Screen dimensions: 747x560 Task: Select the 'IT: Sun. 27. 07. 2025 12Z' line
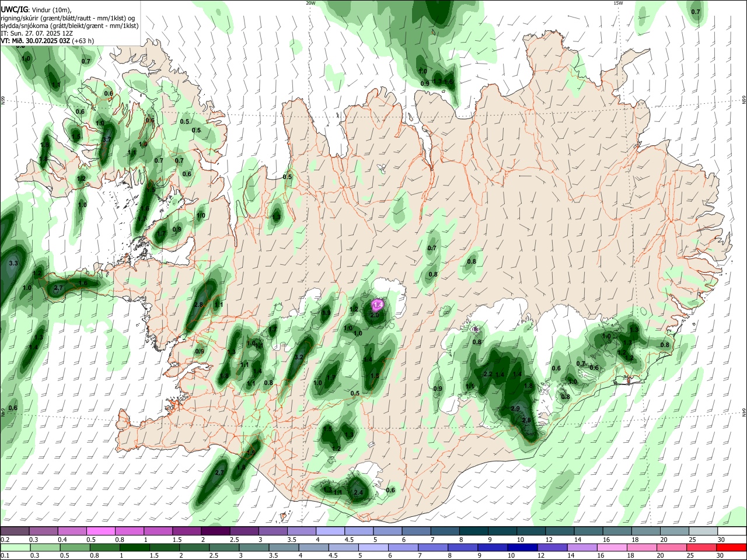coord(37,33)
